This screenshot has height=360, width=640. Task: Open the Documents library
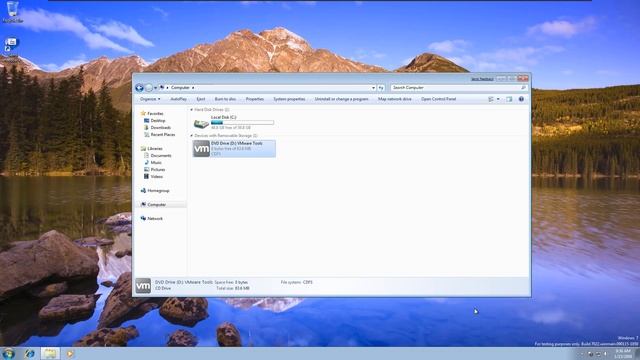tap(161, 156)
